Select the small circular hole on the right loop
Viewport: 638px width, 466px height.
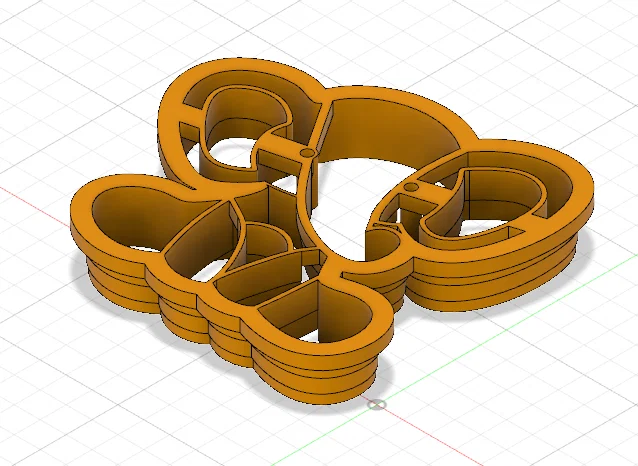411,188
